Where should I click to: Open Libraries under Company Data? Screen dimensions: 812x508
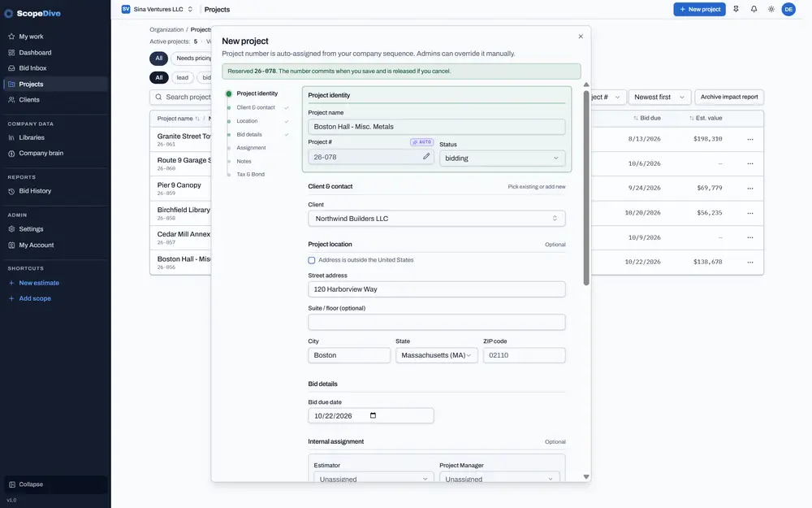click(x=55, y=137)
